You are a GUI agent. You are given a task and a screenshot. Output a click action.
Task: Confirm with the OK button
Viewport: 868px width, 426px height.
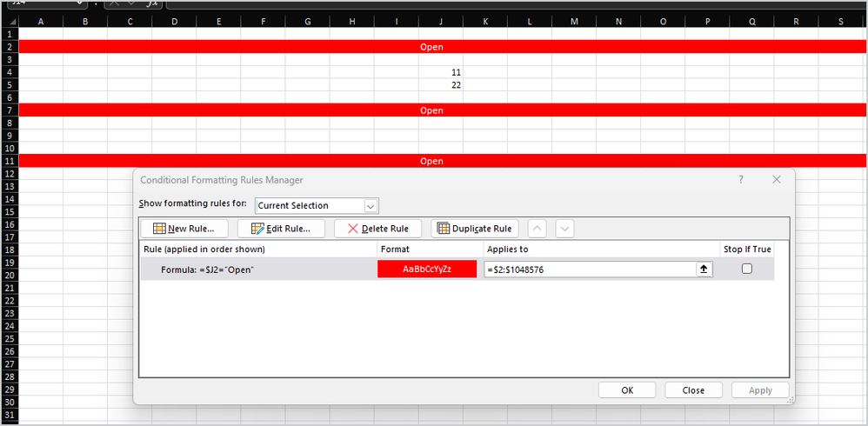pos(627,390)
